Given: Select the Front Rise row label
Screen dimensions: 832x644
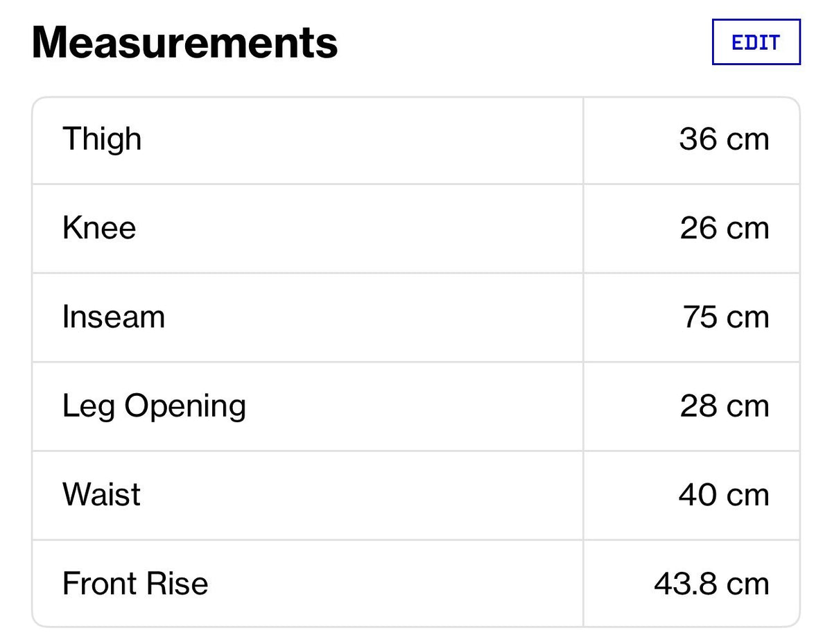Looking at the screenshot, I should [x=135, y=583].
